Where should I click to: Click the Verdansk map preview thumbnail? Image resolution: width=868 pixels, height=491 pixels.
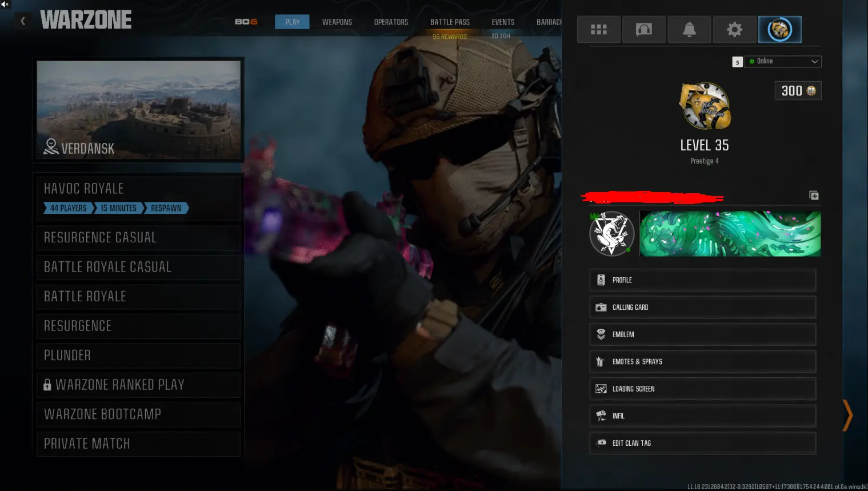(x=138, y=110)
